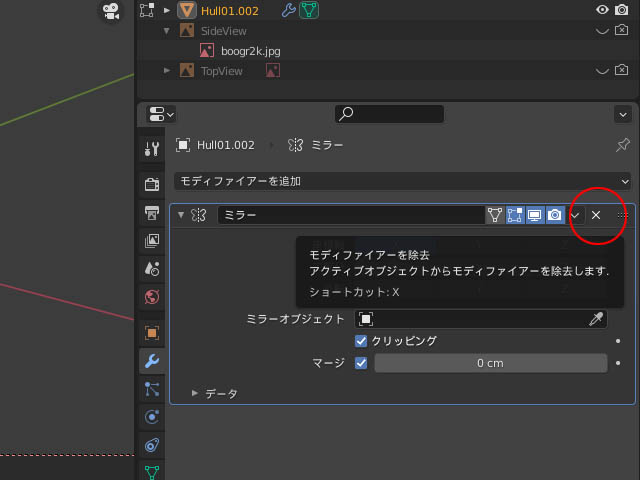Open the View Layer properties tab
The height and width of the screenshot is (480, 640).
[x=152, y=241]
